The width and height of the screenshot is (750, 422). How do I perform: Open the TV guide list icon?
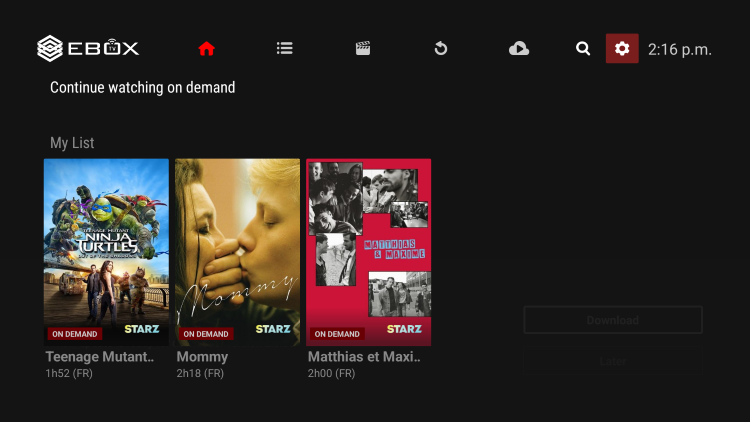click(285, 48)
